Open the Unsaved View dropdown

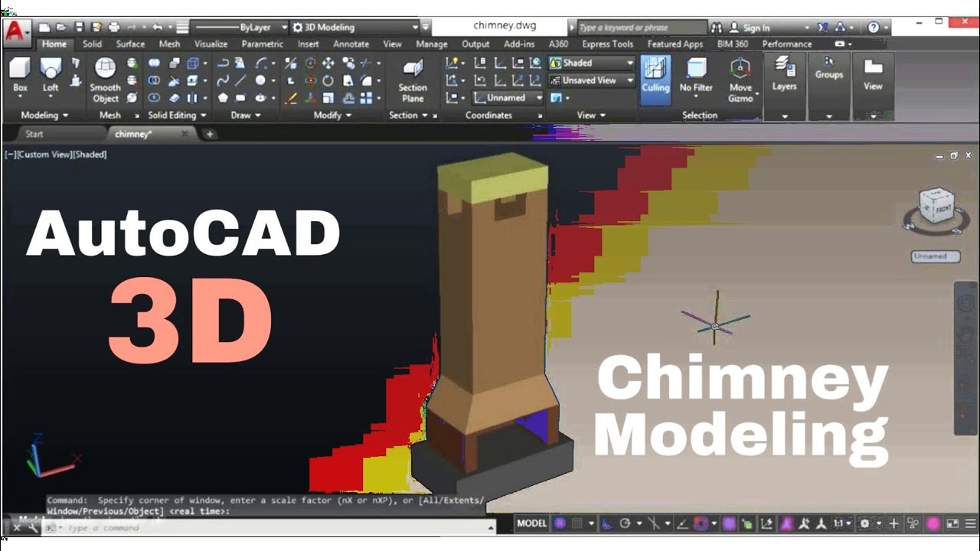pos(592,80)
